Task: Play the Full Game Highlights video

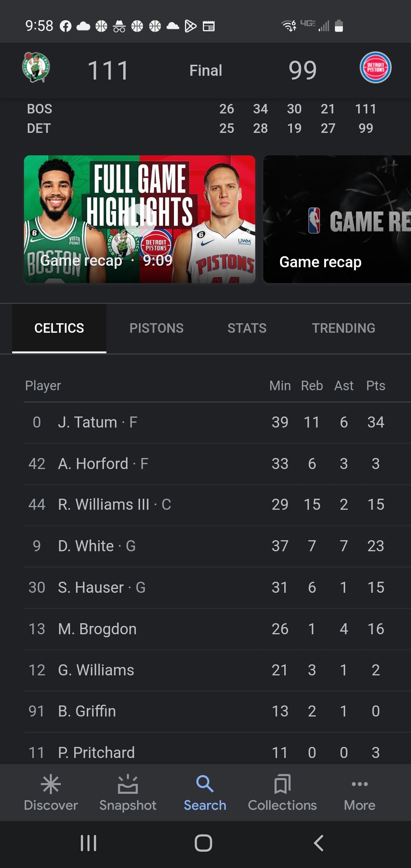Action: point(140,219)
